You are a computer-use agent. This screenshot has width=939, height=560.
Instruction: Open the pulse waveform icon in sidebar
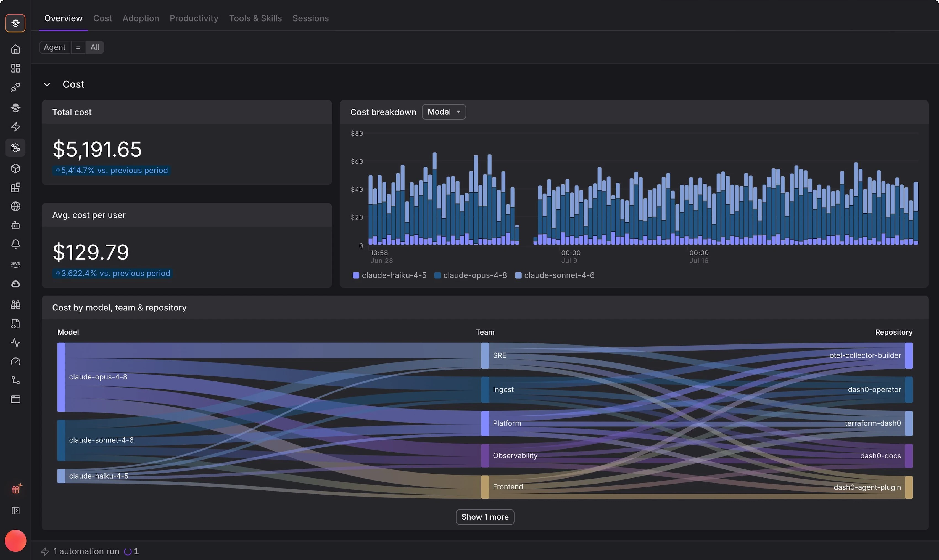pos(15,343)
